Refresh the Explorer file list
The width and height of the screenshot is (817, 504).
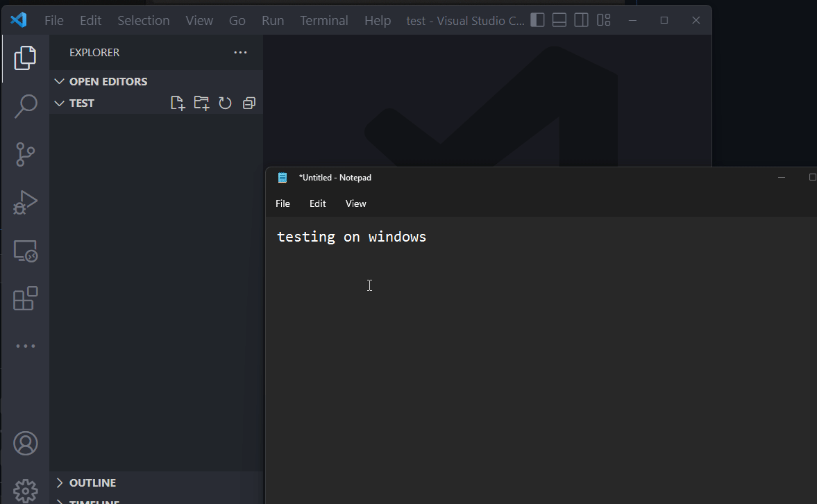click(x=225, y=103)
